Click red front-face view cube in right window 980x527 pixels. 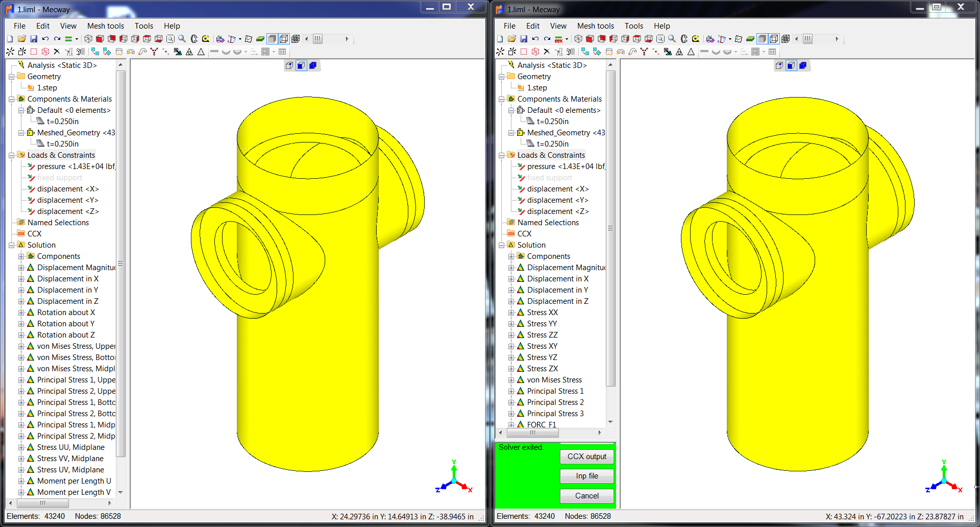590,39
